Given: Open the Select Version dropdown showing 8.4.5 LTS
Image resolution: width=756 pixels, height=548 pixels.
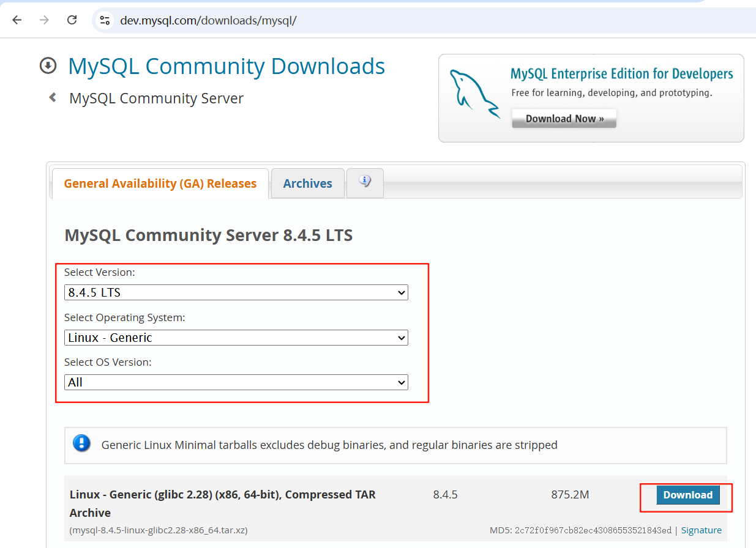Looking at the screenshot, I should (236, 292).
